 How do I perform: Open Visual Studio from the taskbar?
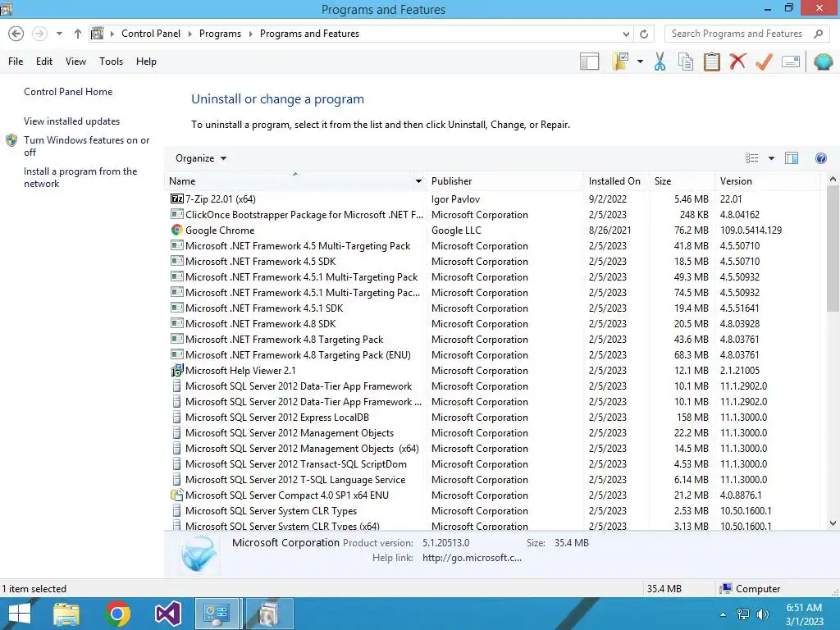point(167,614)
